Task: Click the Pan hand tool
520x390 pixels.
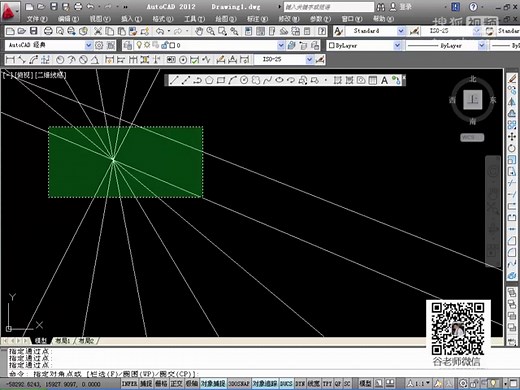Action: [199, 32]
